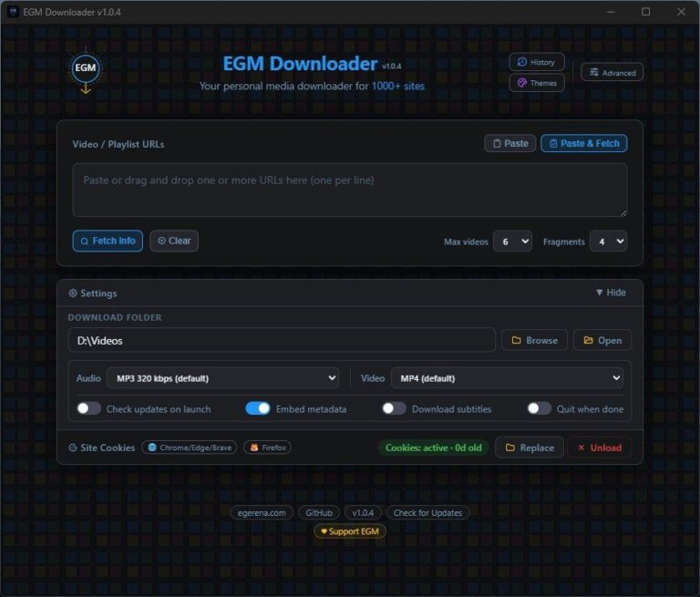Viewport: 700px width, 597px height.
Task: Turn on Download subtitles
Action: click(394, 408)
